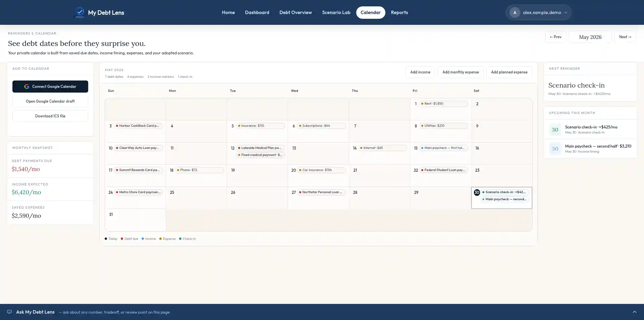Click the $1,540/mo debt payments value
This screenshot has height=320, width=644.
(26, 169)
